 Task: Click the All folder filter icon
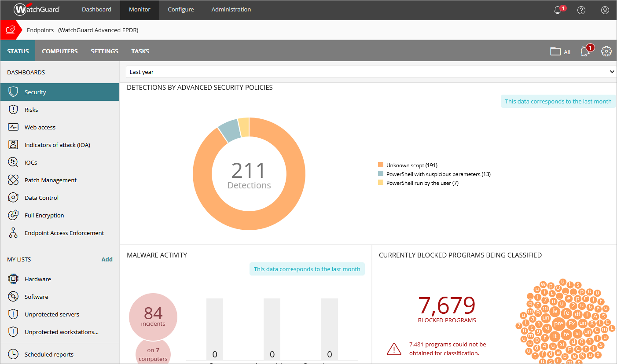click(560, 51)
